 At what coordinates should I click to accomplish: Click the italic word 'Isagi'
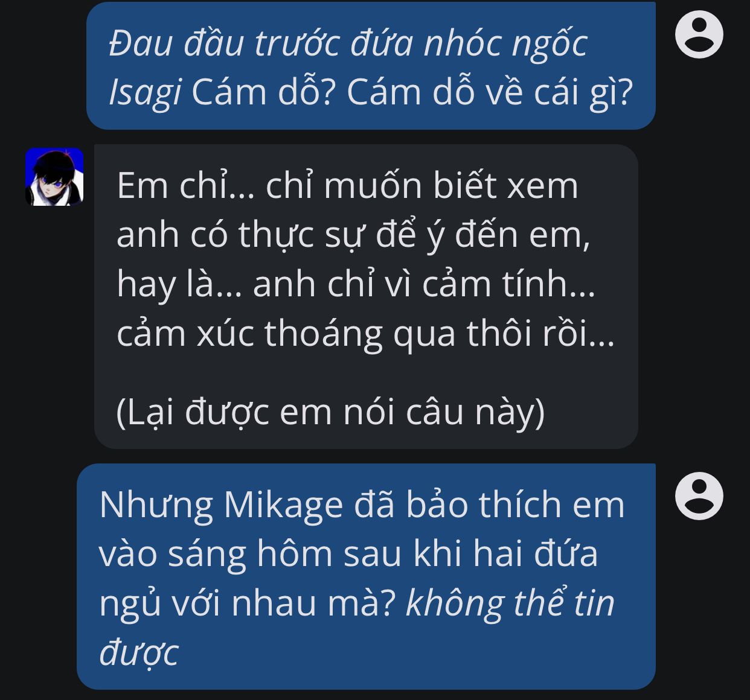[x=145, y=92]
